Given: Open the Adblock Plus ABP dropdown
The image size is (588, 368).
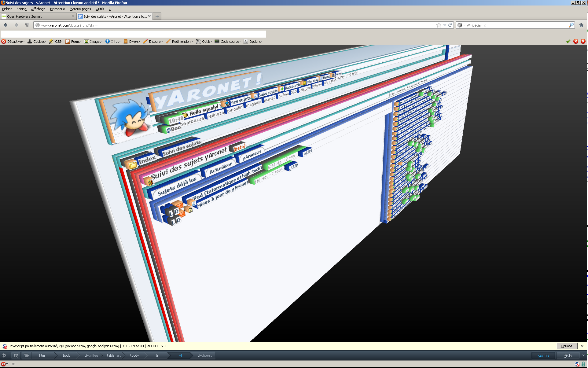Looking at the screenshot, I should tap(5, 364).
